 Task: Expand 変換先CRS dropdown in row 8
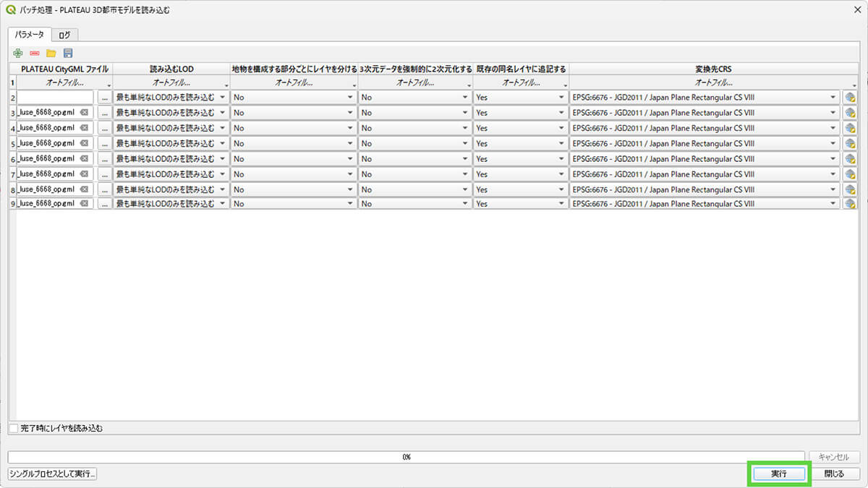tap(705, 189)
